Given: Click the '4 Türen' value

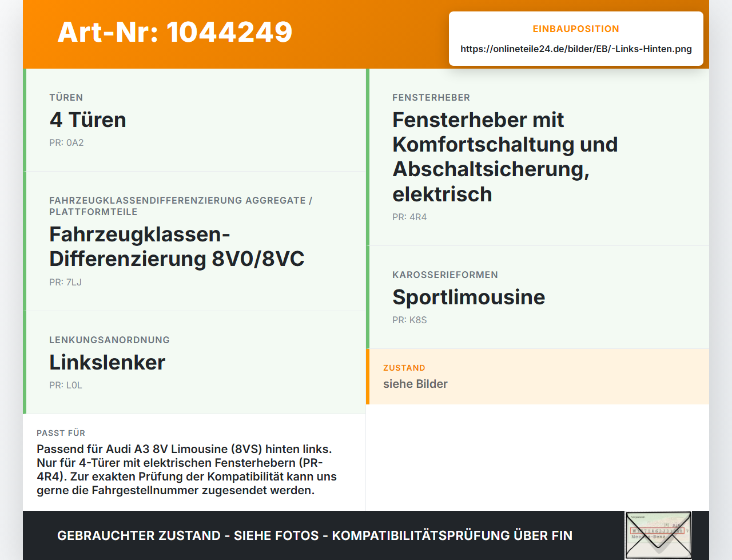Looking at the screenshot, I should (87, 120).
